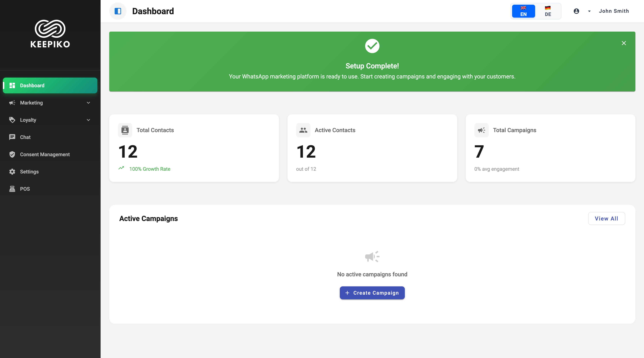Click the Setup Complete checkmark icon

click(372, 46)
